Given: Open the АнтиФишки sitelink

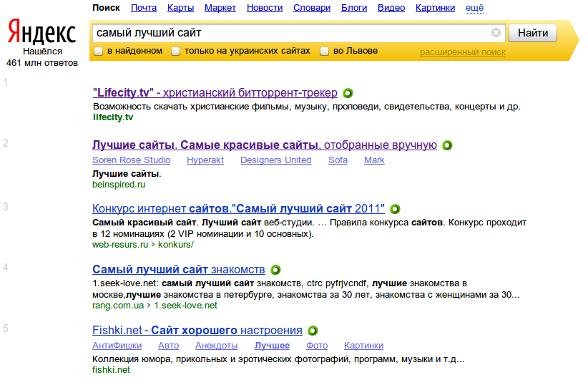Looking at the screenshot, I should (117, 346).
